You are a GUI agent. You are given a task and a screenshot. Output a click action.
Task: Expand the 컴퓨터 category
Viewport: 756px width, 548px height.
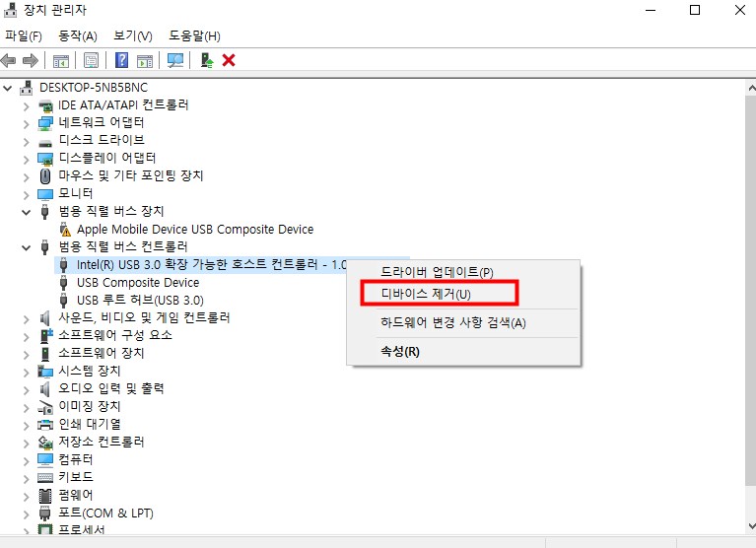coord(26,460)
